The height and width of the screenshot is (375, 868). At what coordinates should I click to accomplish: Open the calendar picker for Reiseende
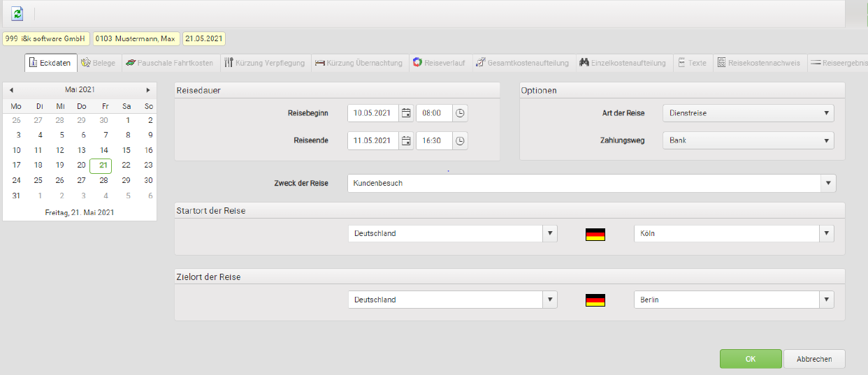point(406,140)
